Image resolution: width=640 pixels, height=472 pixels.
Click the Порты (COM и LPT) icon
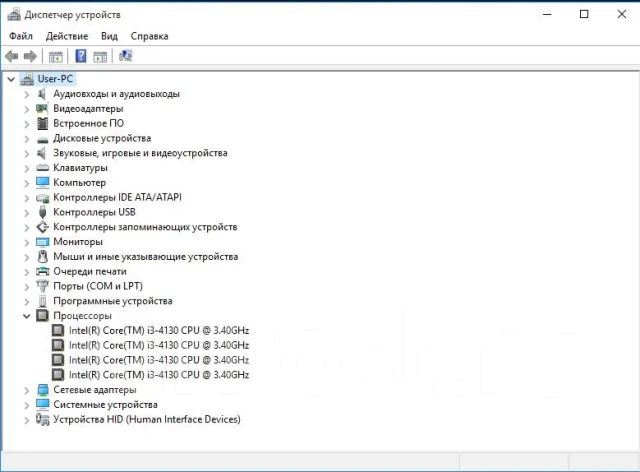(42, 286)
